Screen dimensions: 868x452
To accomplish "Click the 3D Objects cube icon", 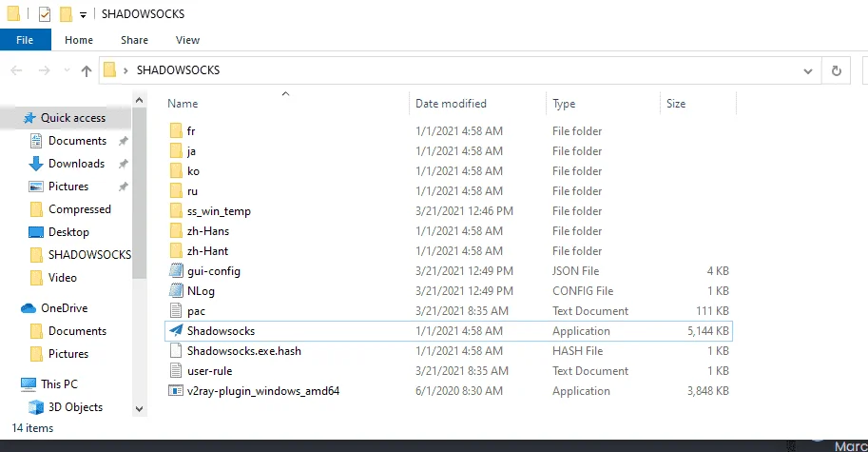I will click(x=35, y=407).
